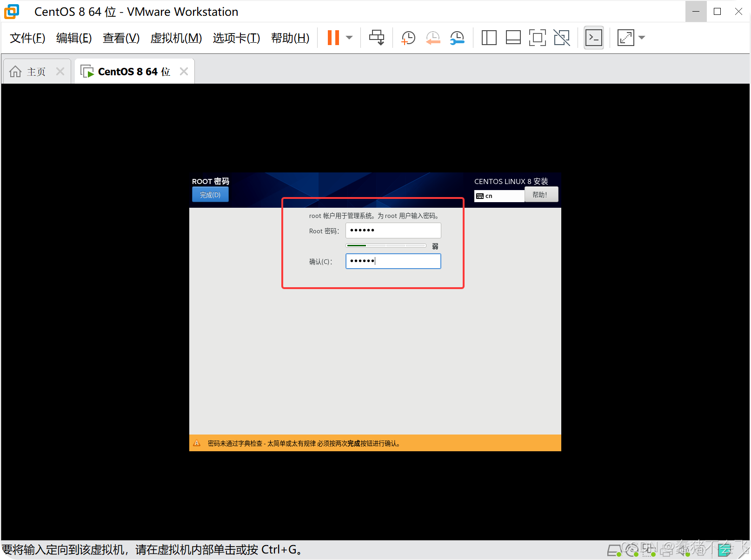751x560 pixels.
Task: Click the dictionary check warning message
Action: (305, 443)
